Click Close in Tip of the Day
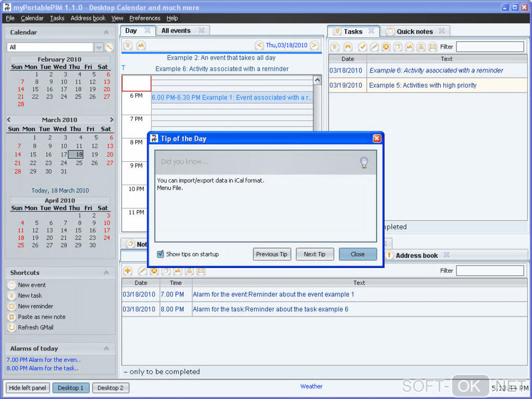The height and width of the screenshot is (399, 532). (358, 254)
